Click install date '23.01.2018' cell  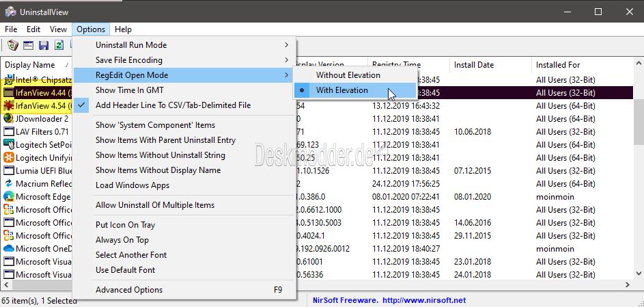pyautogui.click(x=473, y=262)
